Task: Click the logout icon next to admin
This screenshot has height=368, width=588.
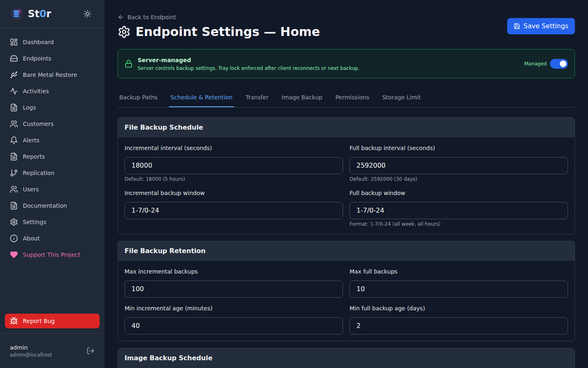Action: pos(91,351)
